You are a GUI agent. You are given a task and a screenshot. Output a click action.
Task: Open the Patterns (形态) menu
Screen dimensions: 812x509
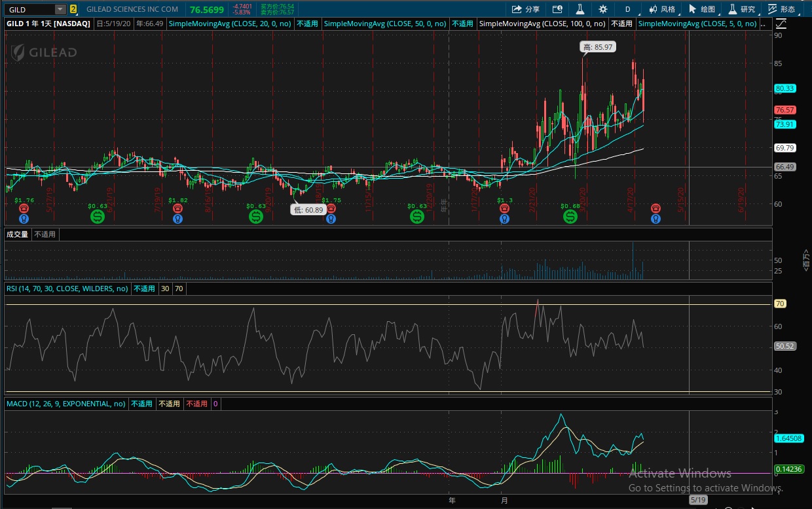tap(781, 9)
